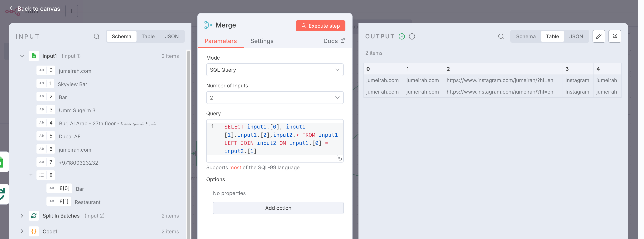Switch output view to JSON
644x239 pixels.
[x=576, y=37]
